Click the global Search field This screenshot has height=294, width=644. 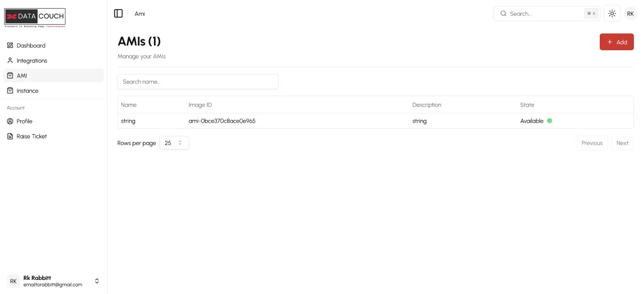tap(547, 14)
